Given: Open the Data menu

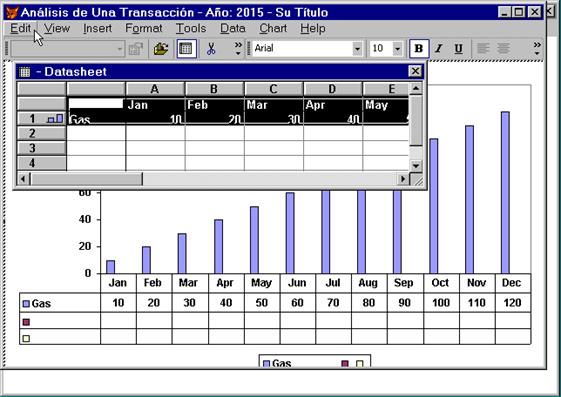Looking at the screenshot, I should pos(233,28).
